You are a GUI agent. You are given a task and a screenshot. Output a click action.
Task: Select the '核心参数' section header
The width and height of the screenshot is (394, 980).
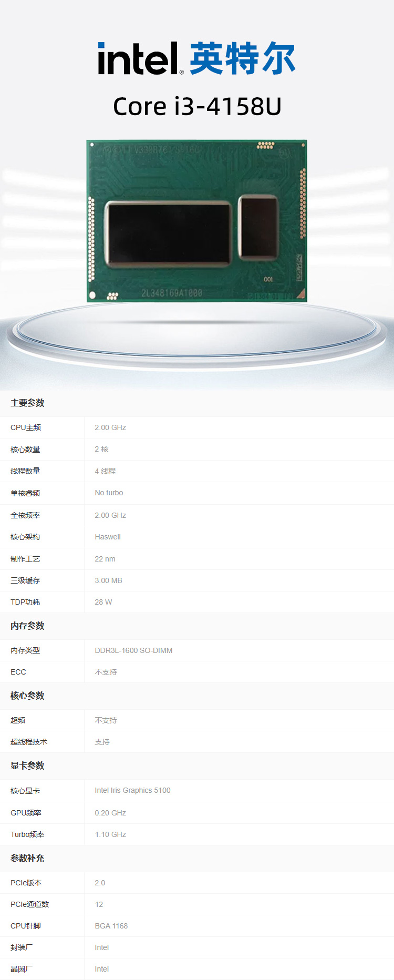[x=27, y=696]
